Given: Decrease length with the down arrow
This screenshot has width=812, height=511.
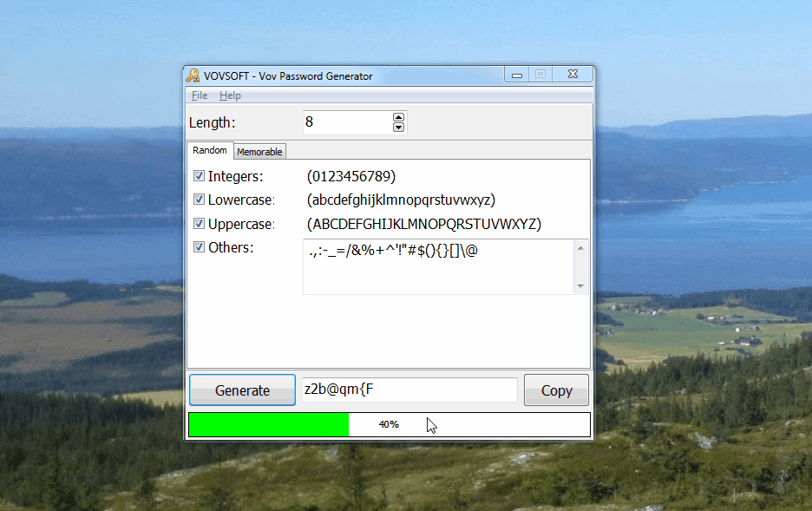Looking at the screenshot, I should (398, 128).
